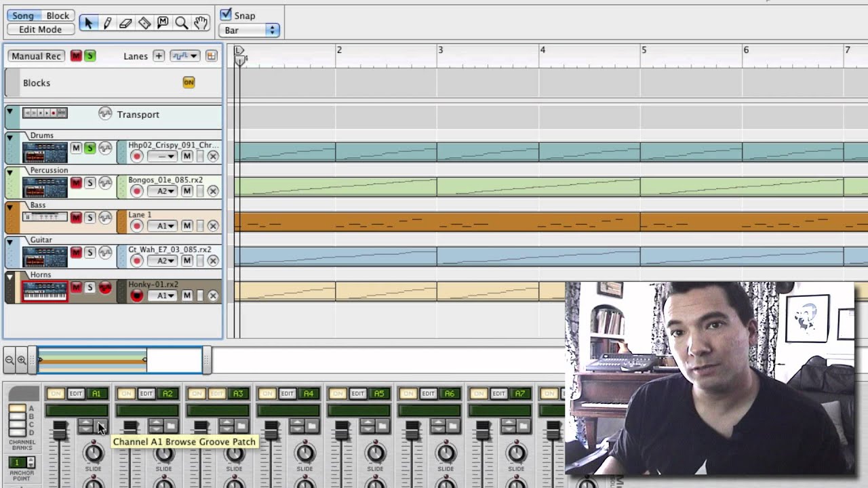Delete the Honky-01.rx2 lane
The image size is (868, 488).
click(213, 296)
